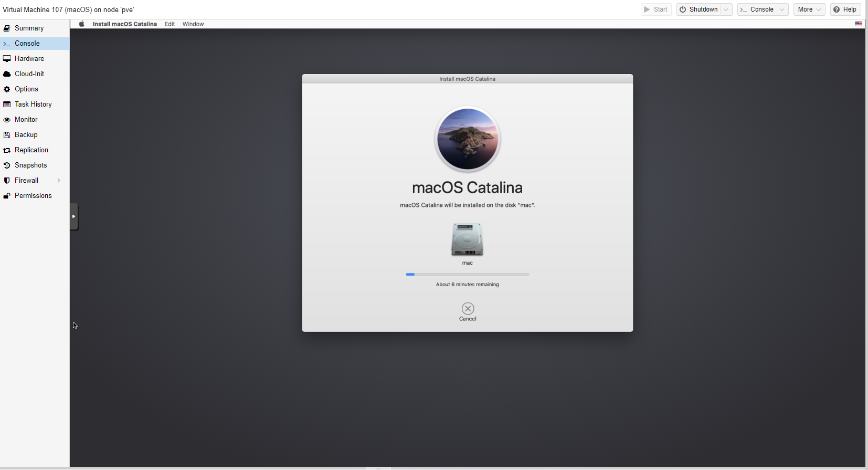The height and width of the screenshot is (470, 868).
Task: Open the Window menu
Action: pyautogui.click(x=193, y=24)
